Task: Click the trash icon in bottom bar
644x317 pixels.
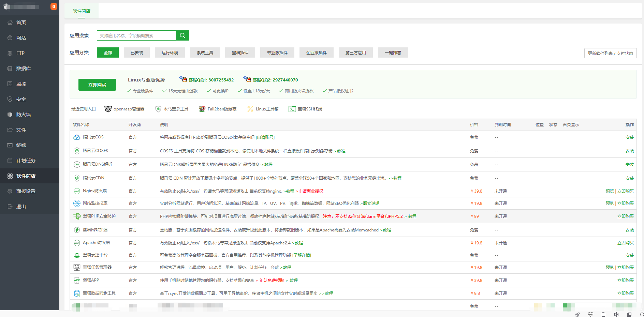Action: point(603,314)
